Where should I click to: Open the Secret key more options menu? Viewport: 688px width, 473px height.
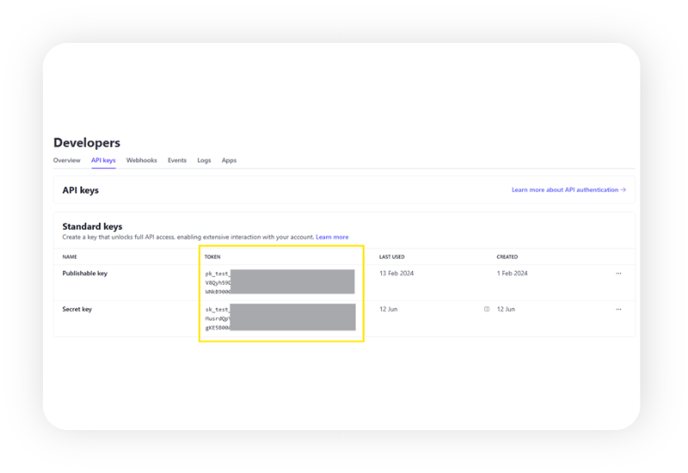click(x=618, y=309)
